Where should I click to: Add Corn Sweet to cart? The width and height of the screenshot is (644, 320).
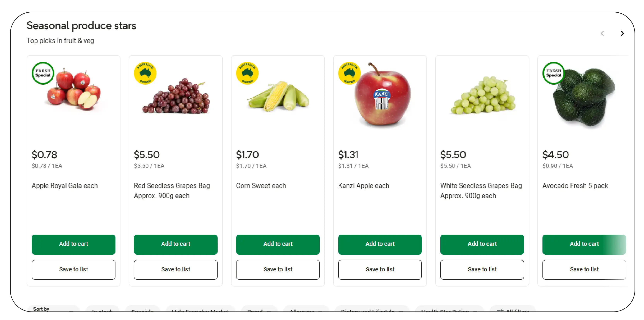click(278, 244)
